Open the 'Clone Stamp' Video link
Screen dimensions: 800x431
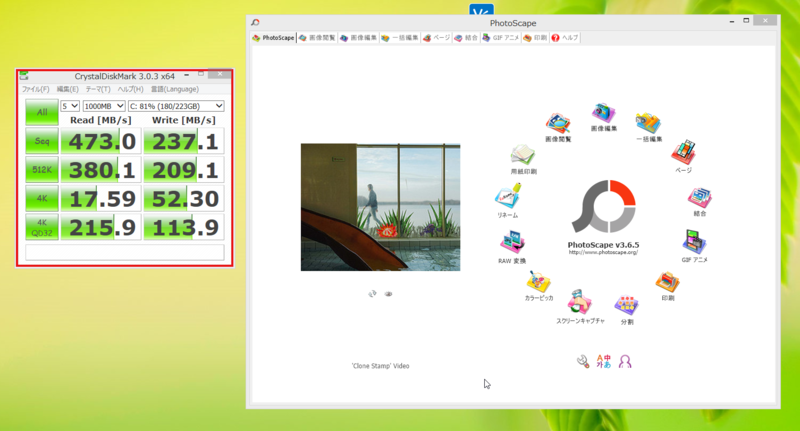click(381, 366)
